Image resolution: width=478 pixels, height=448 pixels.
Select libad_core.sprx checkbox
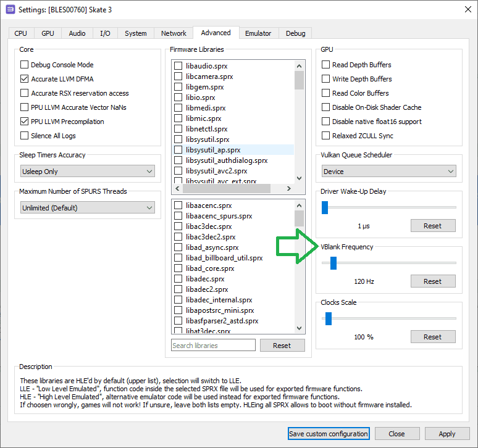pyautogui.click(x=178, y=268)
